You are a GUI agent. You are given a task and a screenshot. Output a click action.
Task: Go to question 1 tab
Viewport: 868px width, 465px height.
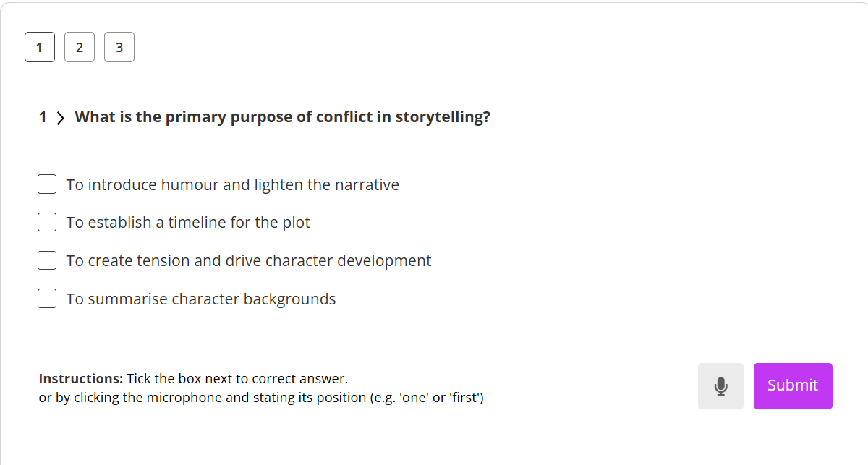coord(40,48)
